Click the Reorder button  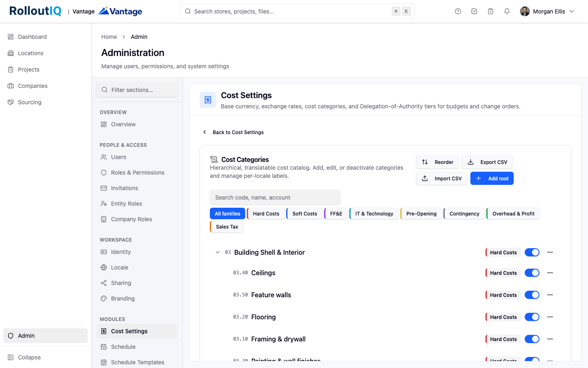pyautogui.click(x=437, y=162)
